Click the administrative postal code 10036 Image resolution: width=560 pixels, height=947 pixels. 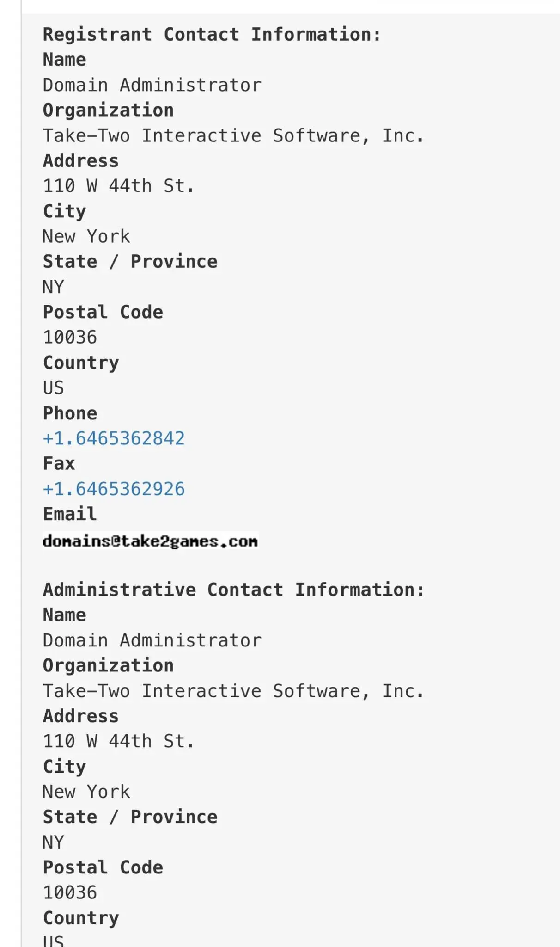pyautogui.click(x=70, y=893)
